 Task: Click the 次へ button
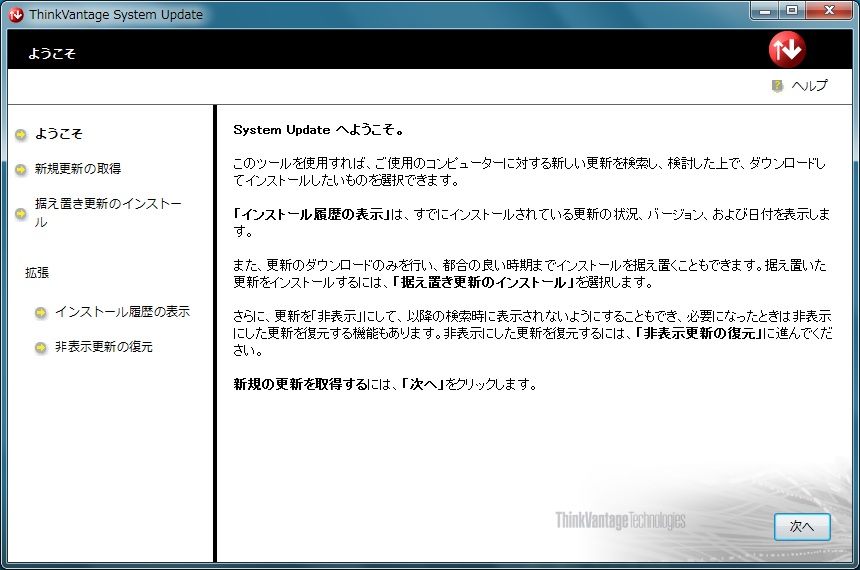802,527
